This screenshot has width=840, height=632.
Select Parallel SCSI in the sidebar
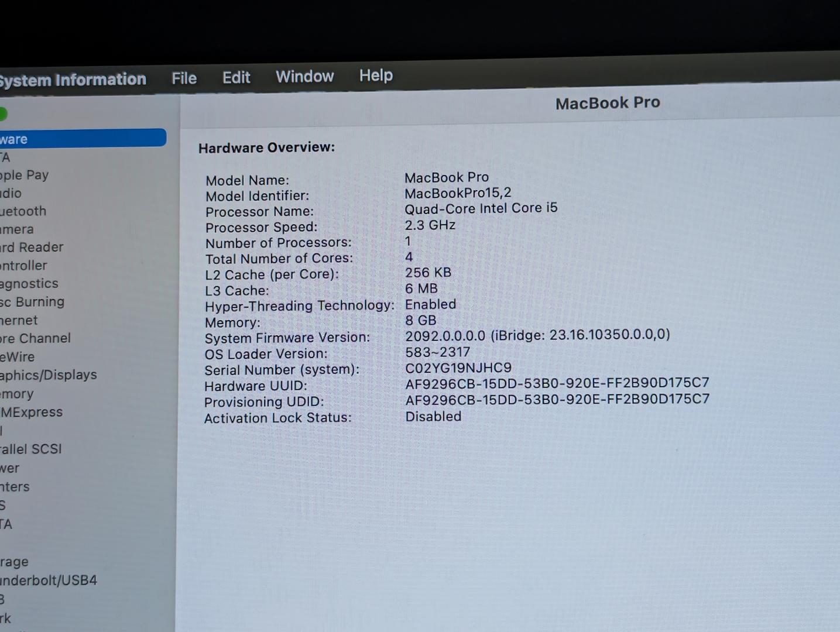(x=30, y=449)
